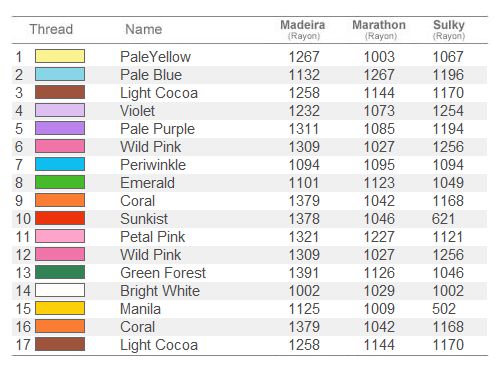Viewport: 500px width, 366px height.
Task: Select the name 'Pale Blue'
Action: pos(151,75)
